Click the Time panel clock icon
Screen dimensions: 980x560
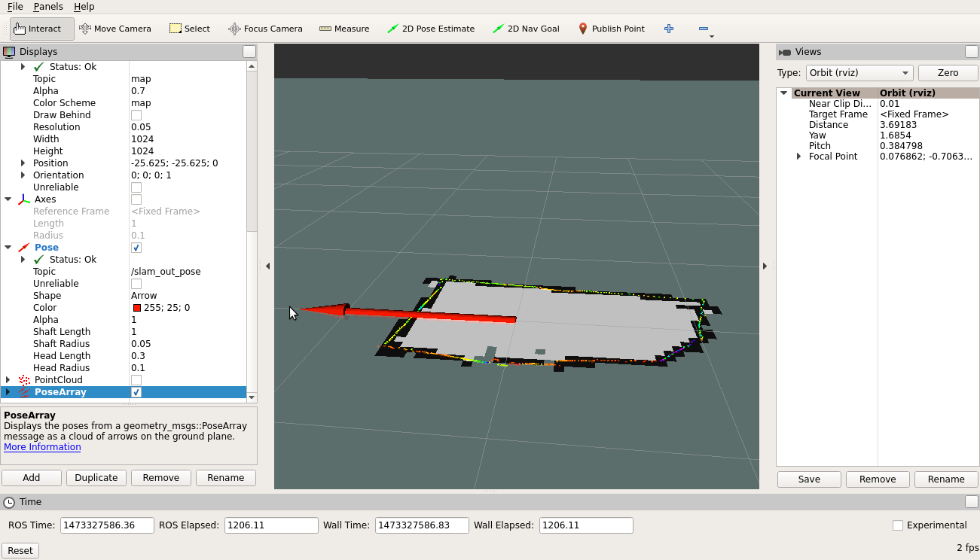[x=9, y=502]
